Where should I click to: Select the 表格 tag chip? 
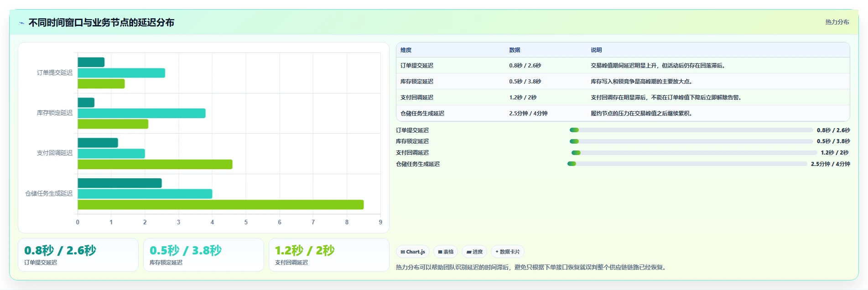coord(446,252)
